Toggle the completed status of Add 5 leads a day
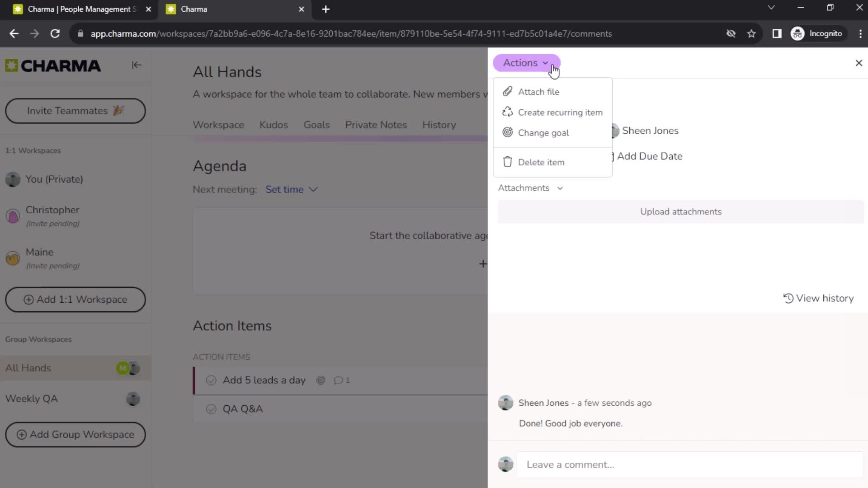Screen dimensions: 868x488 [x=210, y=380]
